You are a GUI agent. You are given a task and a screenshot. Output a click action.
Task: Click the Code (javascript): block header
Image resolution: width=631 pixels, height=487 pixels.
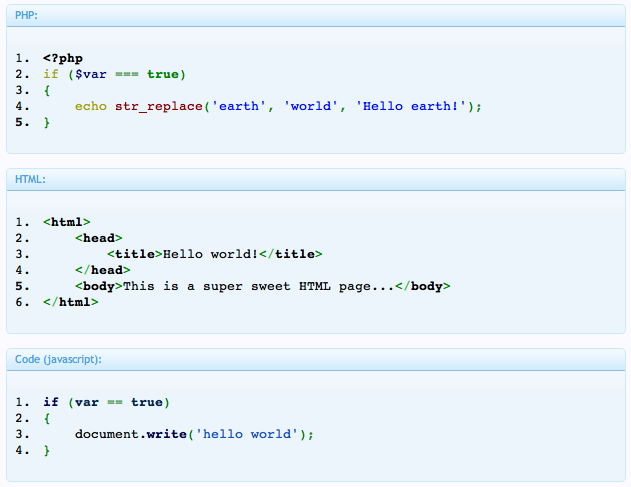(316, 359)
